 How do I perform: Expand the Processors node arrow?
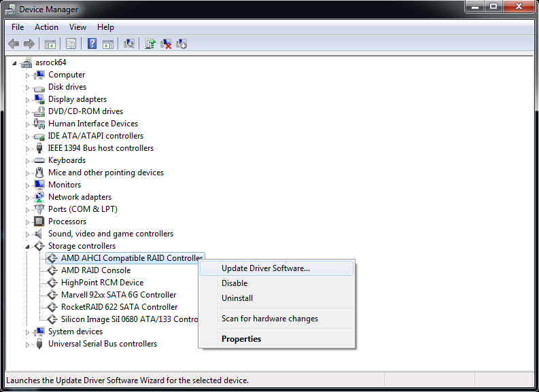click(27, 222)
